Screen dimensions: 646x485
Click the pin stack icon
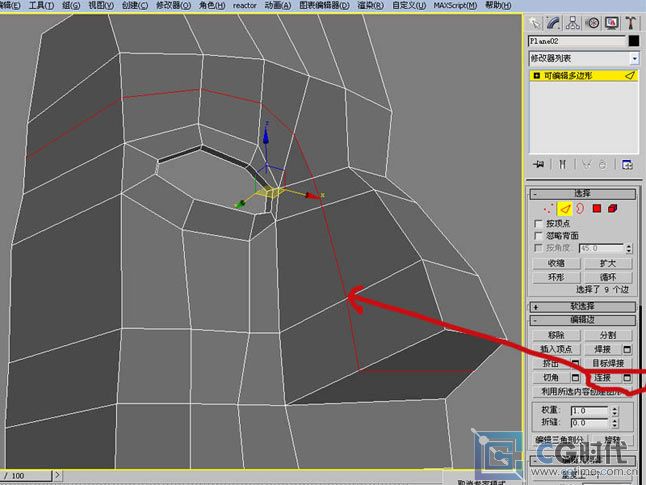[539, 164]
